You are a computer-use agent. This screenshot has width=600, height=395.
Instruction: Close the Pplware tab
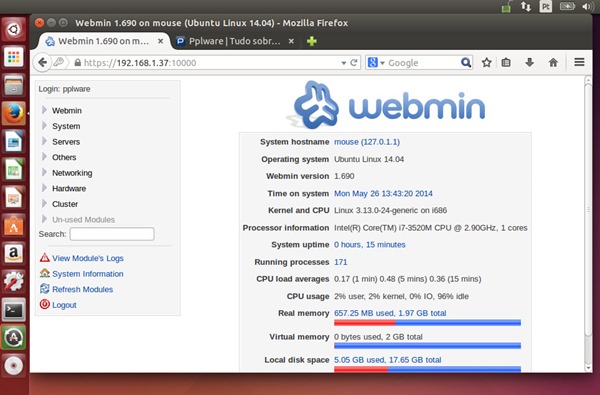click(291, 41)
